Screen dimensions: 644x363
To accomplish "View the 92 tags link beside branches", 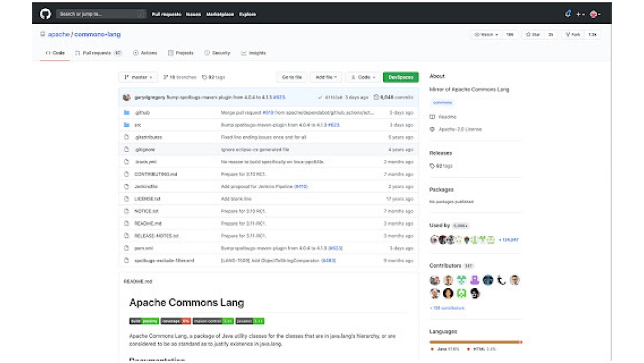I will click(213, 77).
